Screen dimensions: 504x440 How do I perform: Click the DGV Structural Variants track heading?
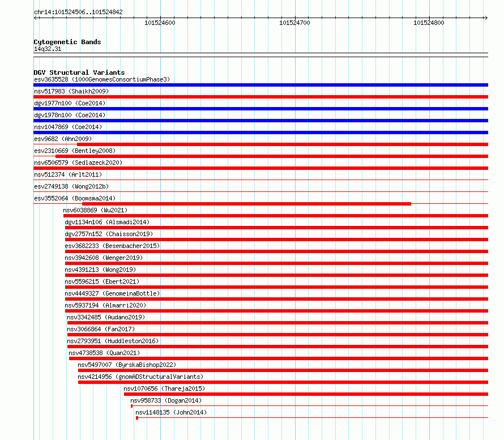[79, 72]
